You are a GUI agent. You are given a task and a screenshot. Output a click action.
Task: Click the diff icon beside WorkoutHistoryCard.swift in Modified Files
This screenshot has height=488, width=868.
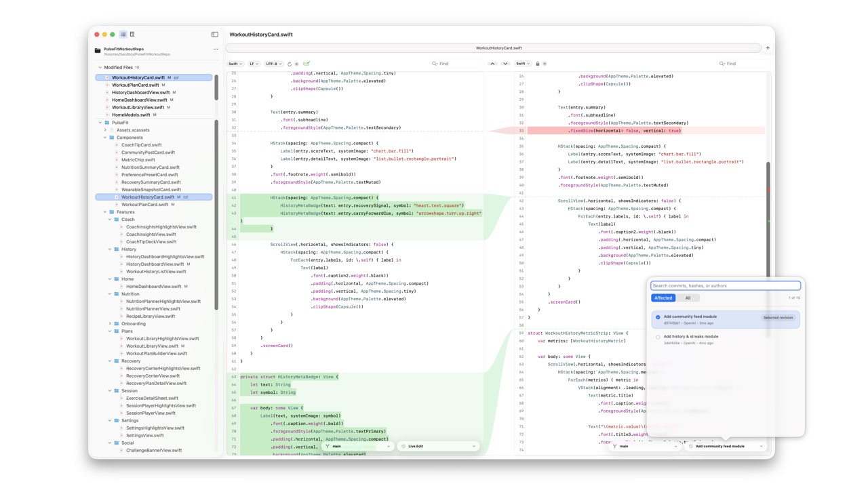[176, 78]
